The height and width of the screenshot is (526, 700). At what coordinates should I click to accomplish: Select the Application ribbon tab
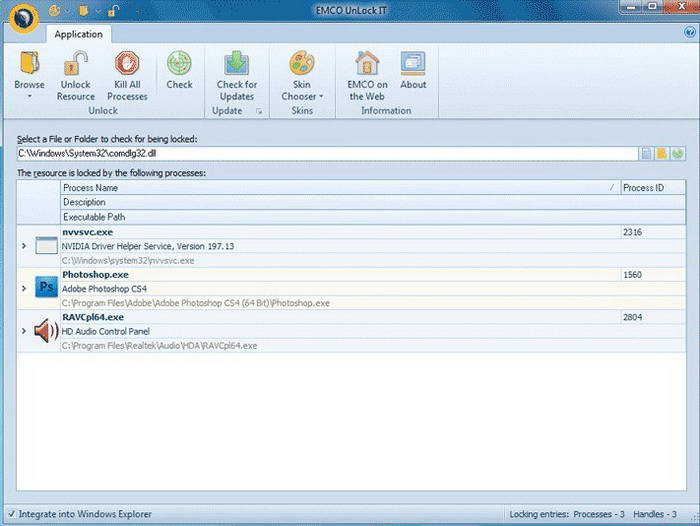79,34
